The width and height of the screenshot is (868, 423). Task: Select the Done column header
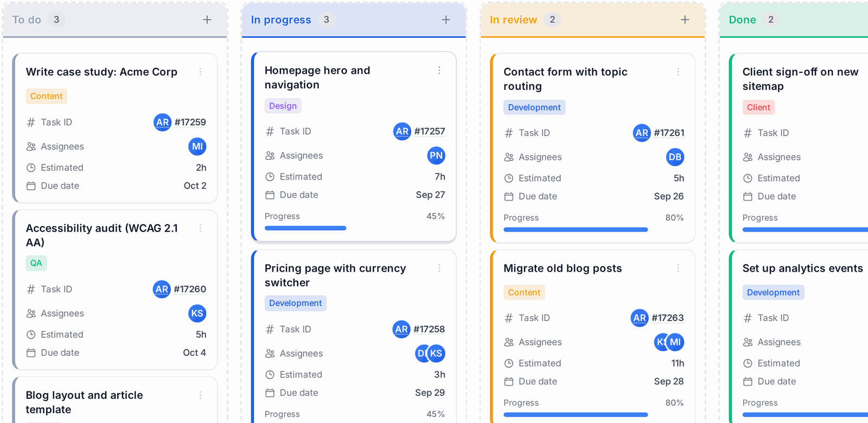click(x=794, y=20)
